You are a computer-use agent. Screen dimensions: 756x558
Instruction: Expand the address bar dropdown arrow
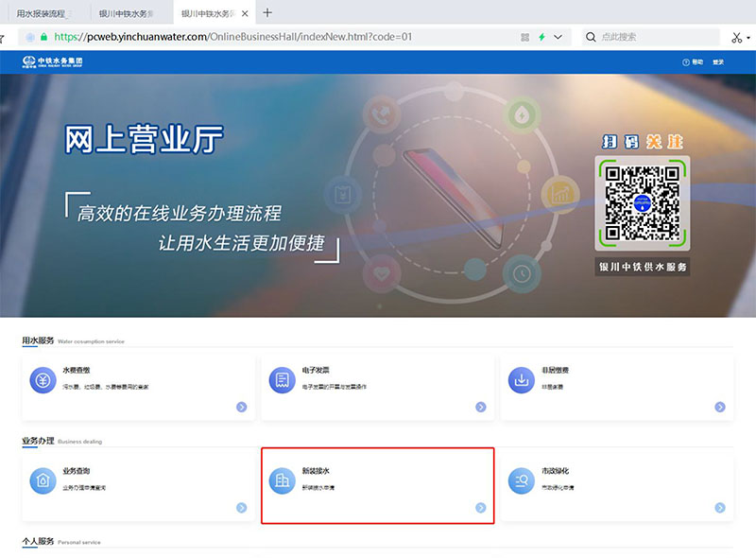(x=558, y=37)
